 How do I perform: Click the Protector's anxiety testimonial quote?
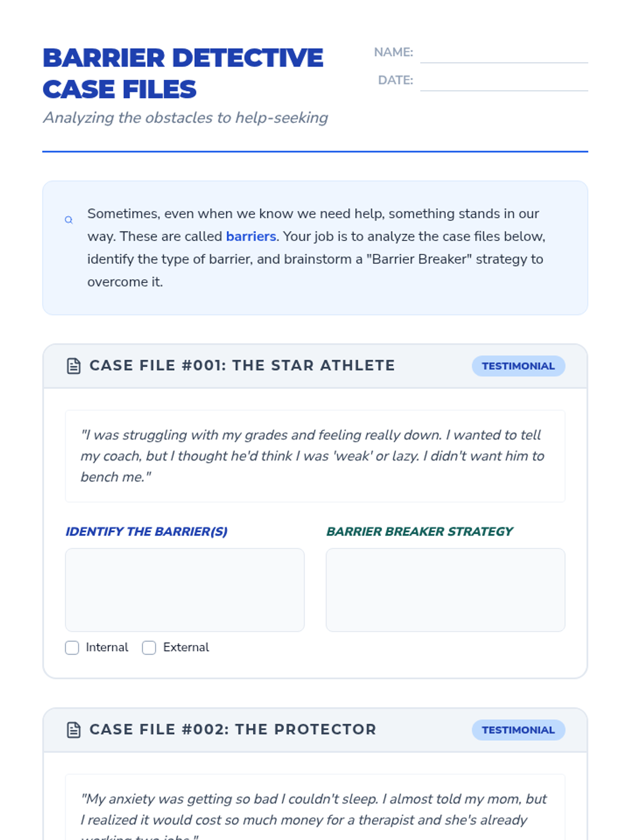coord(314,810)
